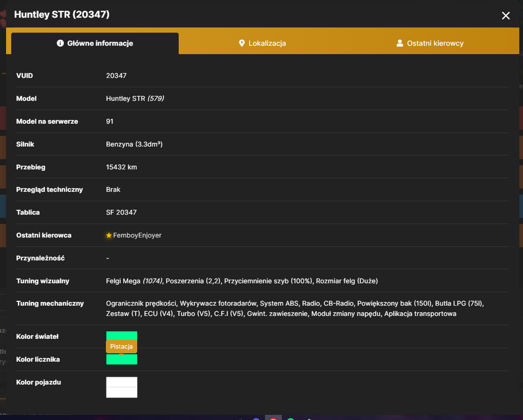
Task: Click the Kolor świateł row label
Action: coord(38,337)
